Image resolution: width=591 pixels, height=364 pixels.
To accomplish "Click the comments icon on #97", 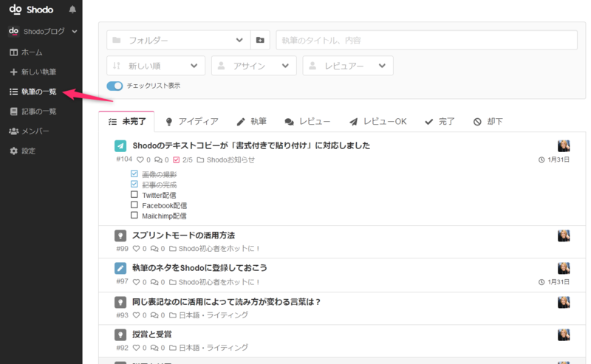I will 154,282.
